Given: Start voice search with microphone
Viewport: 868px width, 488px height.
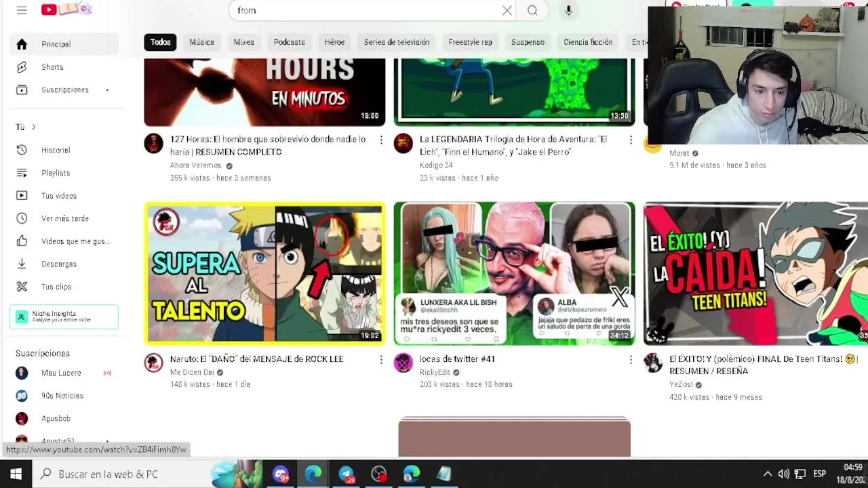Looking at the screenshot, I should (x=568, y=10).
